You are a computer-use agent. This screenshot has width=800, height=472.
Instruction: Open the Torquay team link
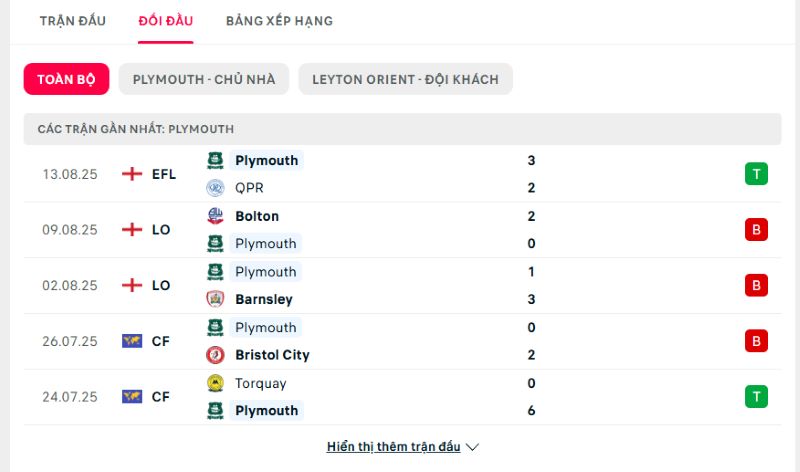260,383
